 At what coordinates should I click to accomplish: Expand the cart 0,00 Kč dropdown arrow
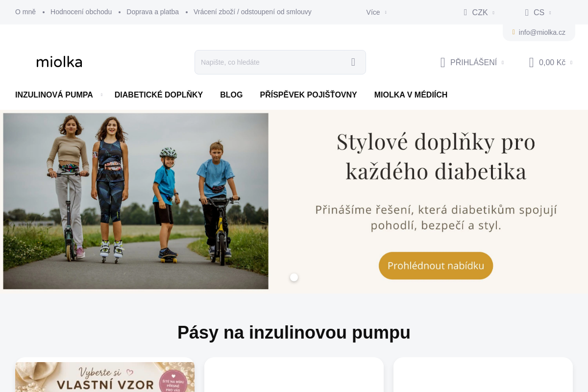point(571,63)
